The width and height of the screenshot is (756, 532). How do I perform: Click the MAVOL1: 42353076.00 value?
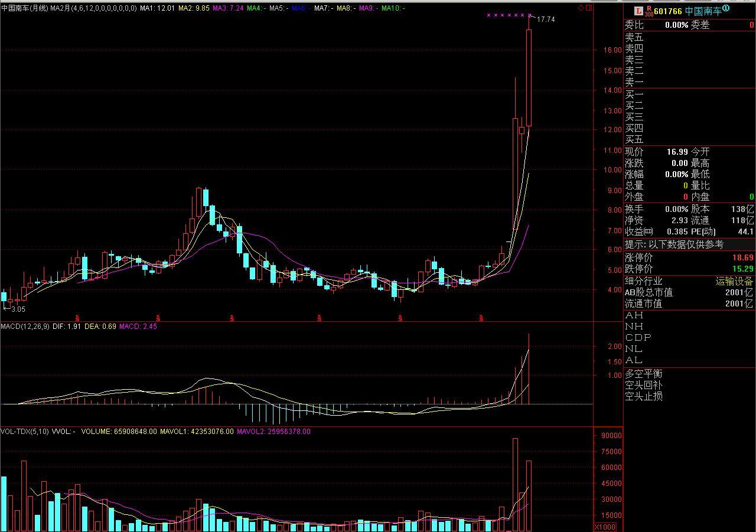click(x=197, y=432)
